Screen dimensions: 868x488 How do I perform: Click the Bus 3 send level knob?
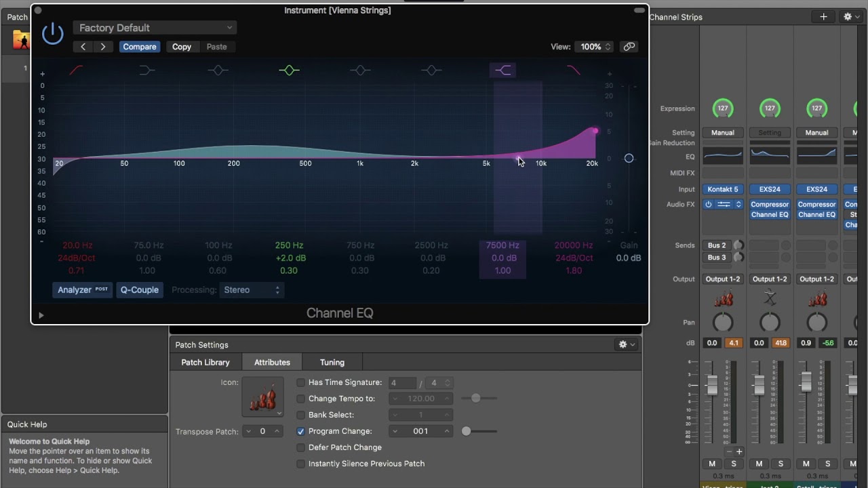pyautogui.click(x=738, y=258)
